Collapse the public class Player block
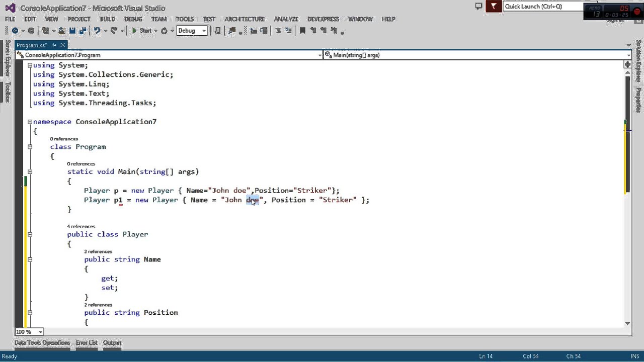 30,234
